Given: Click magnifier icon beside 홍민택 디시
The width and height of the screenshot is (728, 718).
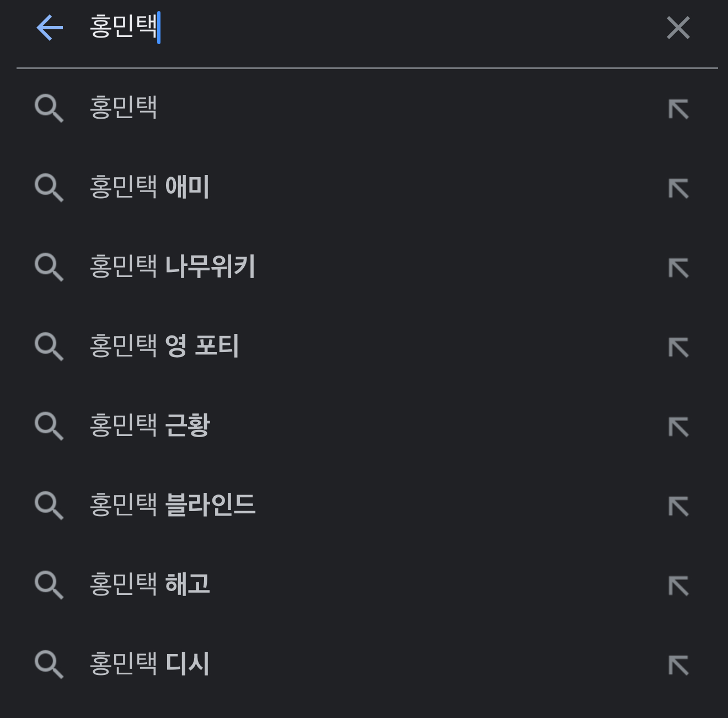Looking at the screenshot, I should tap(49, 664).
